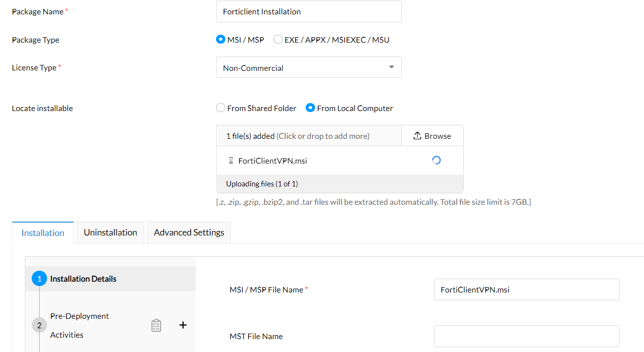Open the Advanced Settings tab
This screenshot has height=352, width=644.
[x=189, y=233]
